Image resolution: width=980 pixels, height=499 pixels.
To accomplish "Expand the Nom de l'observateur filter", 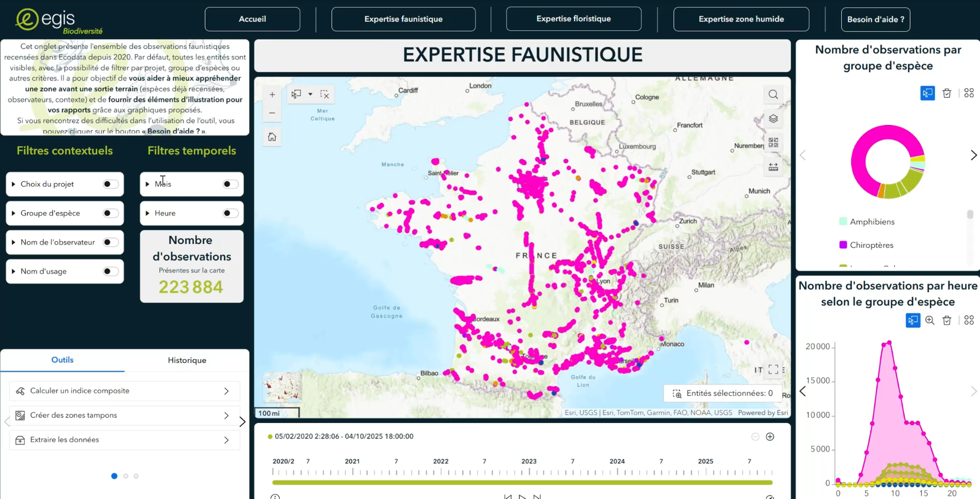I will (x=14, y=242).
